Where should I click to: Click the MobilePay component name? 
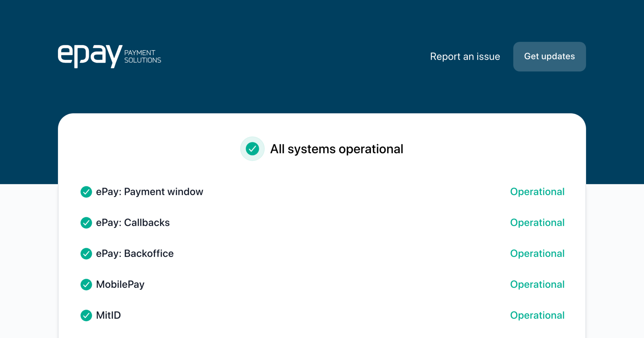tap(120, 284)
